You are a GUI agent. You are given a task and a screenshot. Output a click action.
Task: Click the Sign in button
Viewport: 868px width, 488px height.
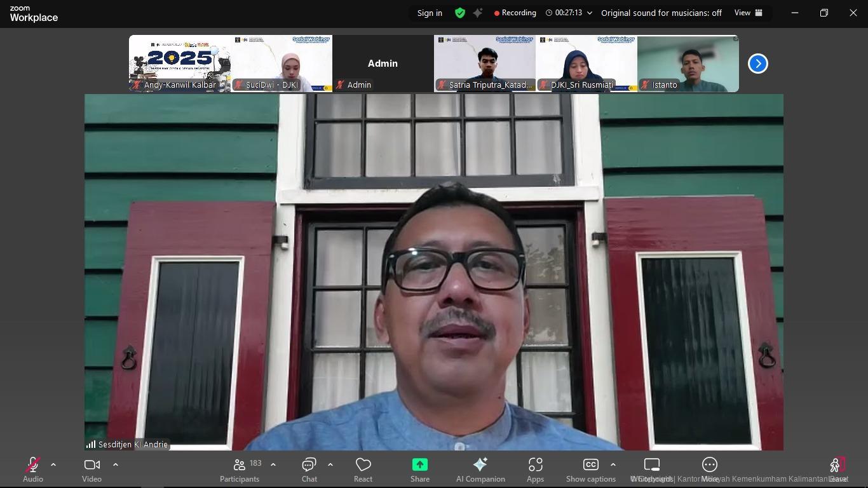tap(430, 13)
